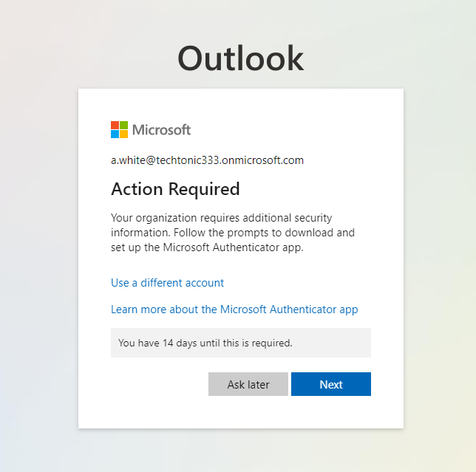Click the Action Required heading

pos(175,189)
